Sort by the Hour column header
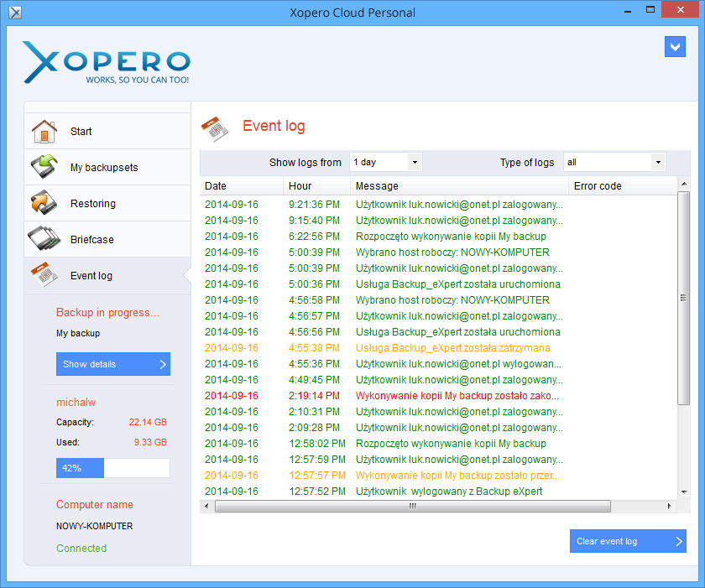 (317, 186)
